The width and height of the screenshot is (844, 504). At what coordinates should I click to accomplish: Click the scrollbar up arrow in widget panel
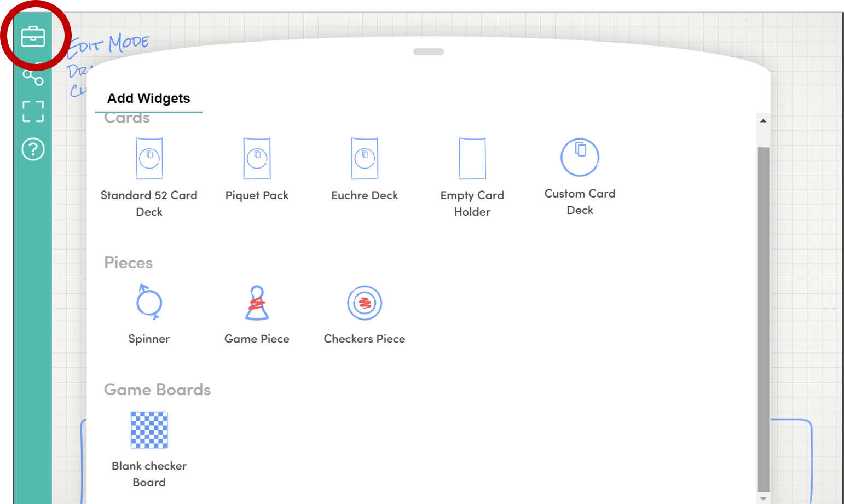tap(763, 120)
